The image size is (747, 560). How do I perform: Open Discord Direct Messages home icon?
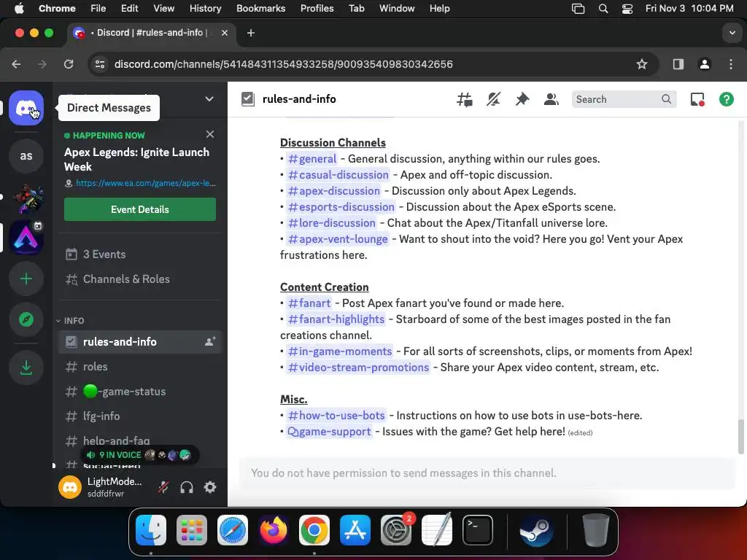point(26,108)
